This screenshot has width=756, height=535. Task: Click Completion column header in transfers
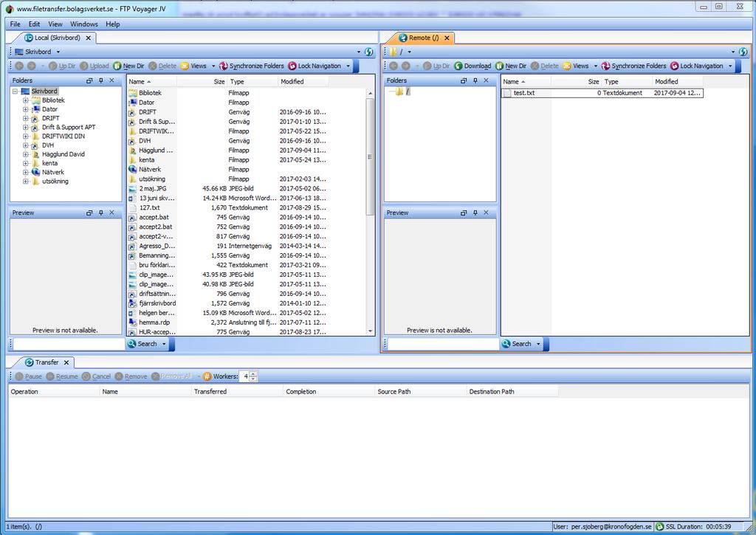point(329,392)
